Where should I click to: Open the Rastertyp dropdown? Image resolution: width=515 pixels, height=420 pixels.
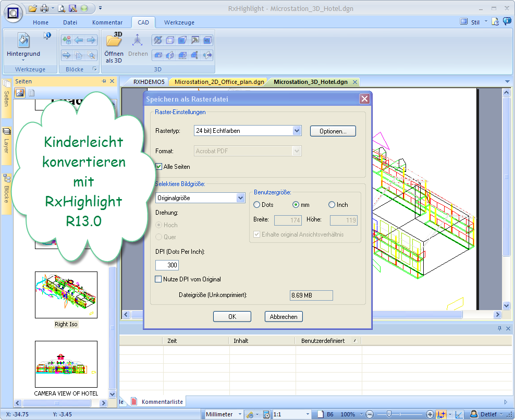pos(297,131)
